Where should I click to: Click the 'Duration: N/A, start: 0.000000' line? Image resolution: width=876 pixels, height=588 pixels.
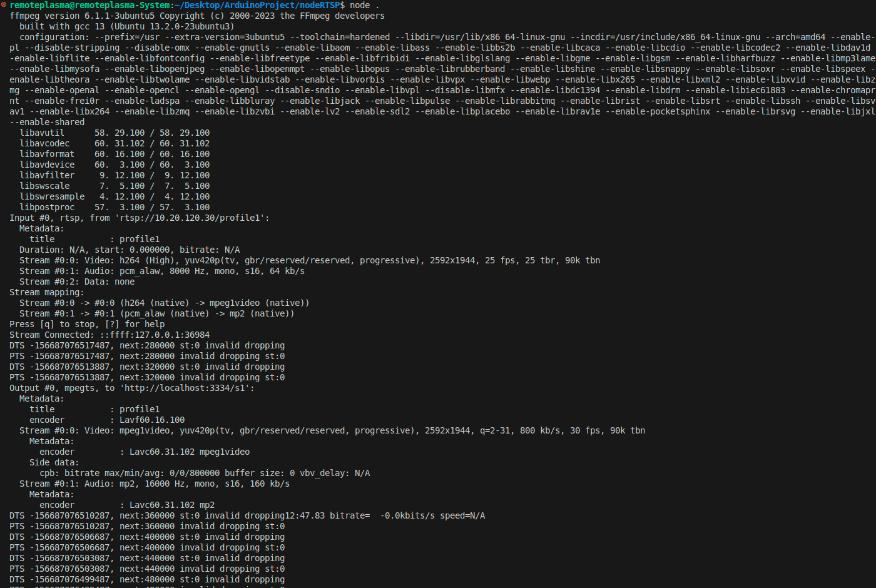pyautogui.click(x=130, y=250)
